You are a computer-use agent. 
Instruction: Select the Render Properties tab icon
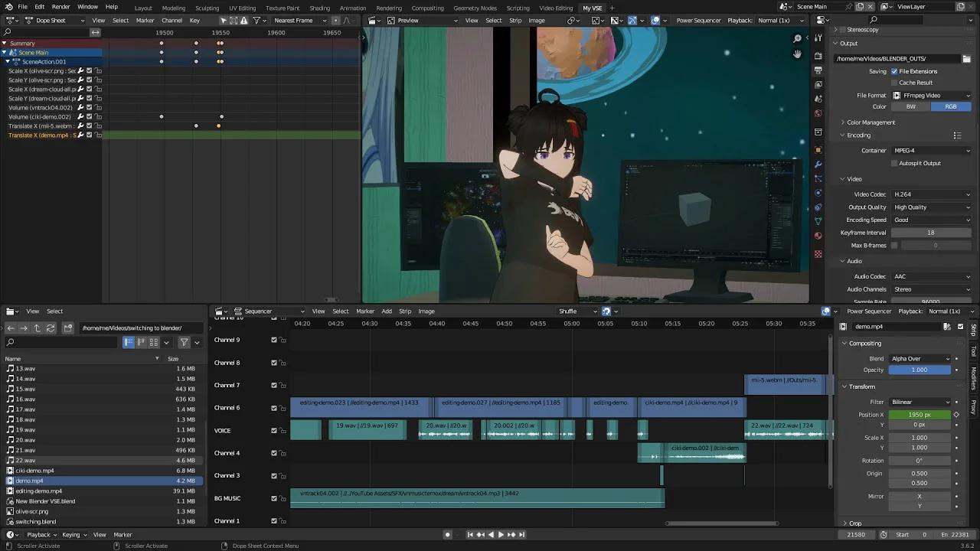point(818,54)
